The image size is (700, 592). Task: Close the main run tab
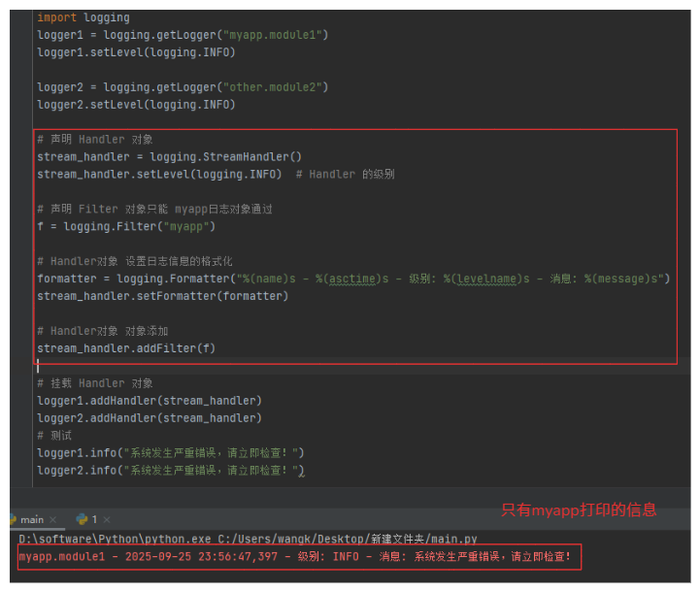pos(53,520)
